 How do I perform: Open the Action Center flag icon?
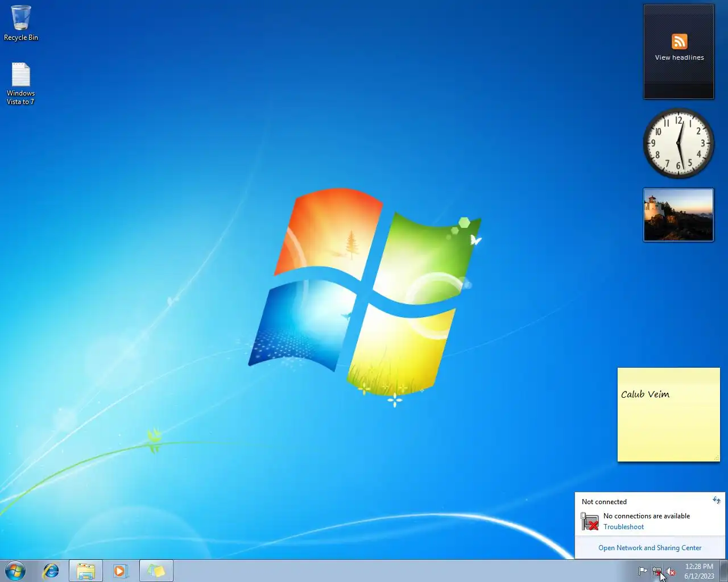(x=643, y=571)
